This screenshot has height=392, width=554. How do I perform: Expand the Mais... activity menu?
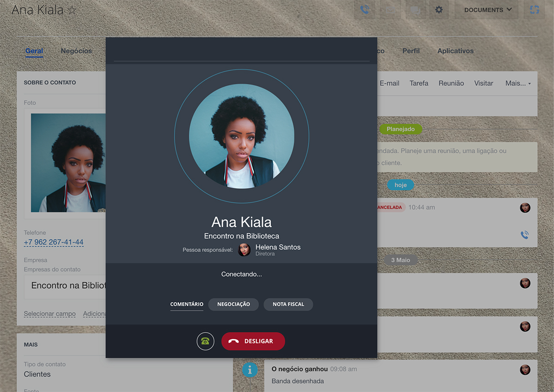[x=518, y=83]
